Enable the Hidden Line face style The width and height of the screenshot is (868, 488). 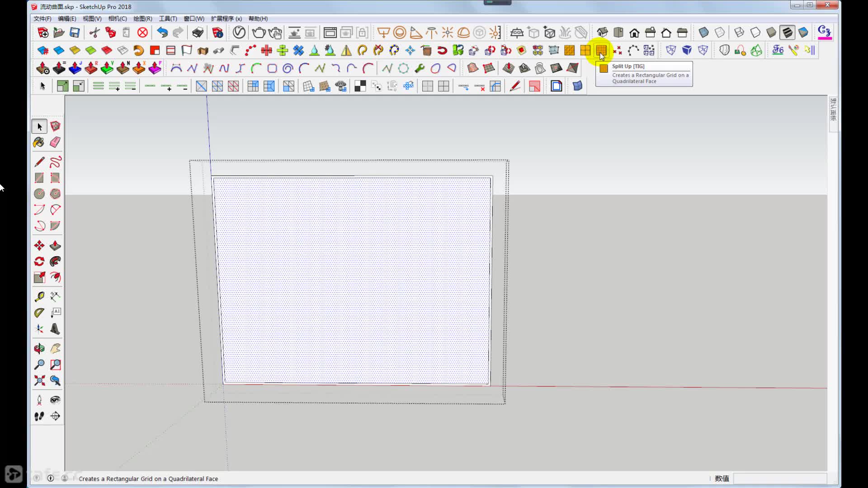tap(755, 33)
